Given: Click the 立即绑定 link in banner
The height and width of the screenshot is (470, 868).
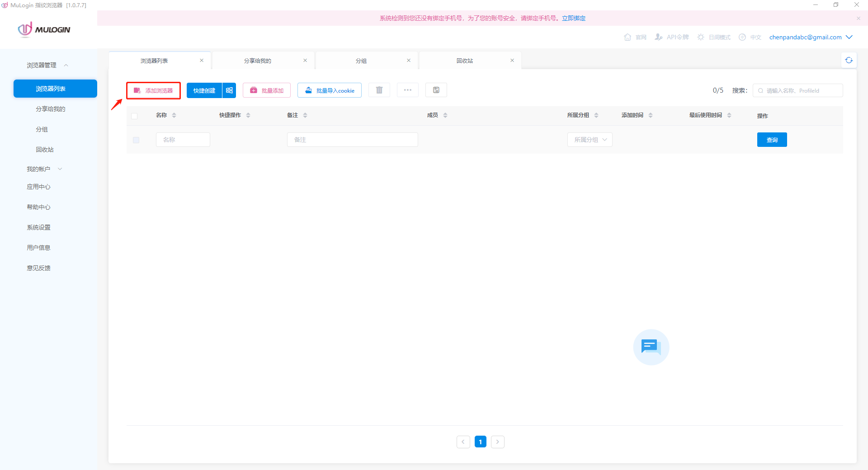Looking at the screenshot, I should (574, 18).
